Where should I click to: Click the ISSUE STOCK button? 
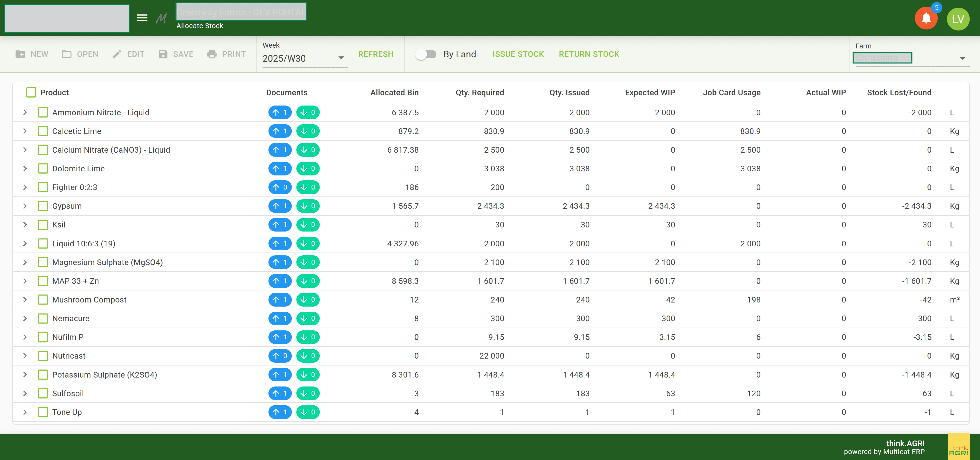[x=518, y=54]
